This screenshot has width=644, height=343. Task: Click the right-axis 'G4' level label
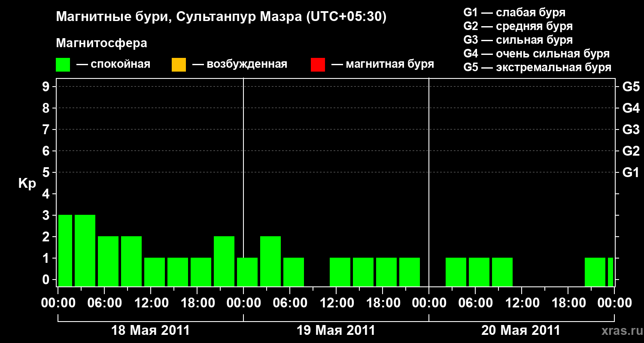tap(631, 108)
